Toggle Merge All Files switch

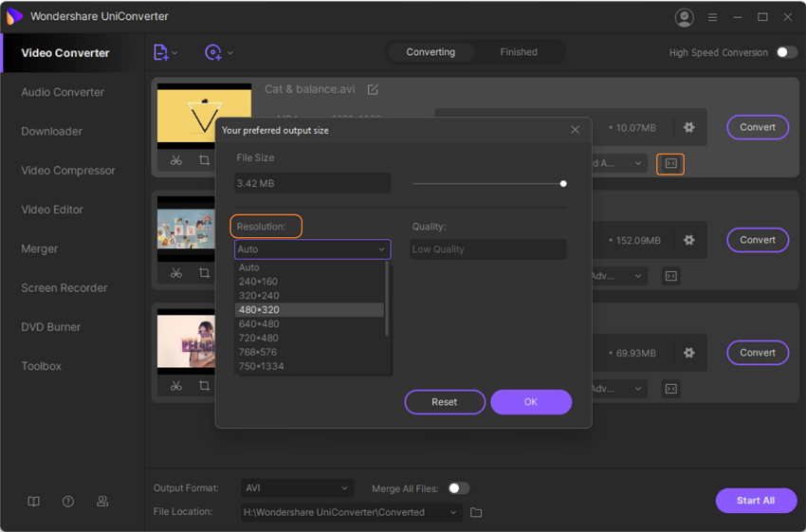[x=459, y=488]
